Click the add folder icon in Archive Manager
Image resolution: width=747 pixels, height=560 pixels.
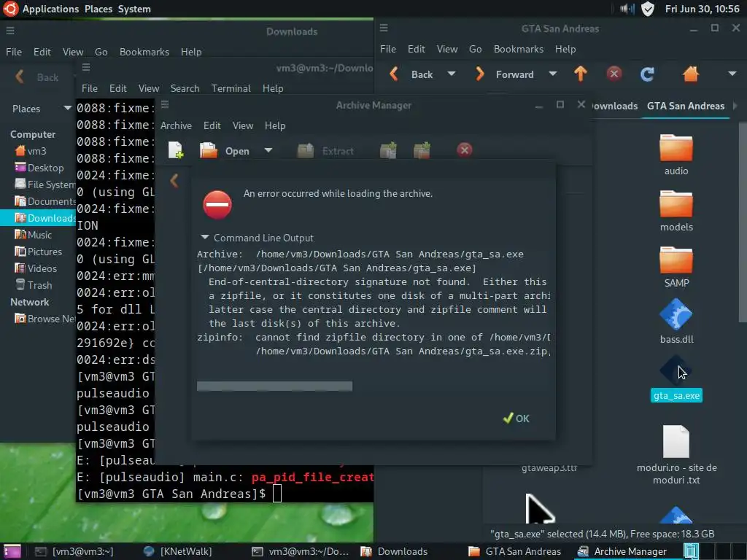[x=422, y=150]
